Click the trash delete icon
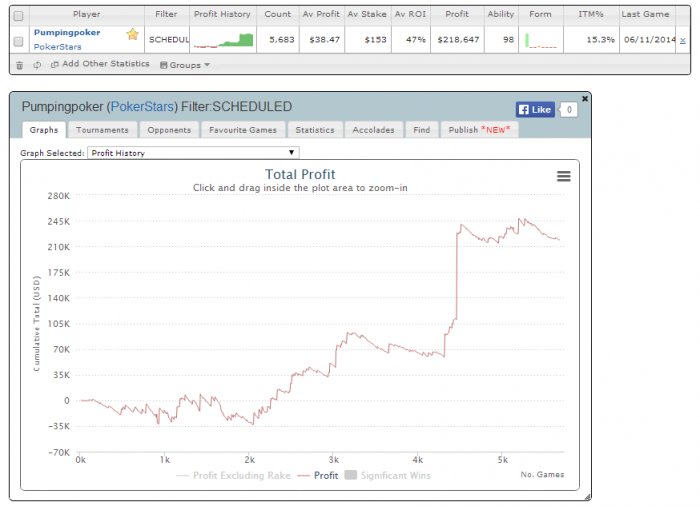 [x=19, y=65]
